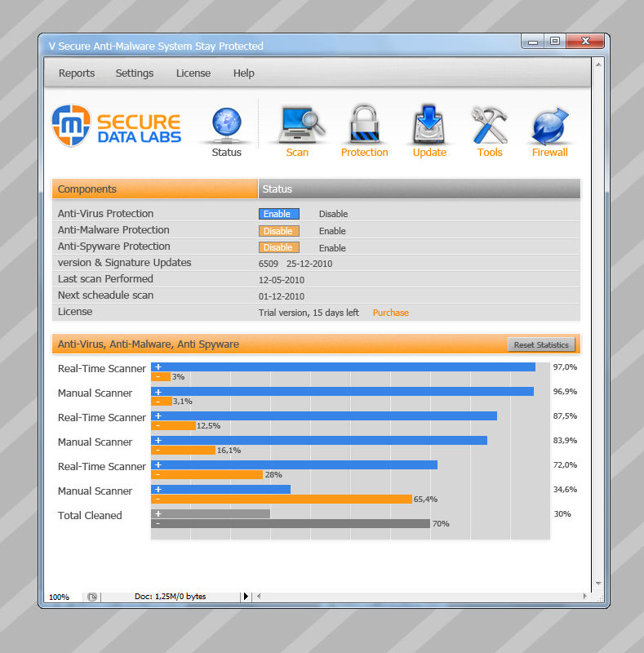This screenshot has width=644, height=653.
Task: Maximize the V Secure Anti-Malware window
Action: 555,41
